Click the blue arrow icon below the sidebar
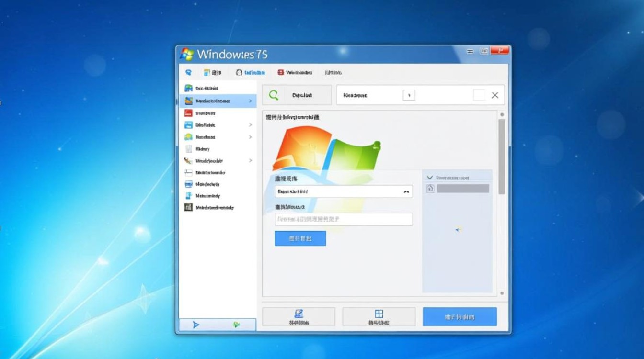644x359 pixels. [196, 325]
